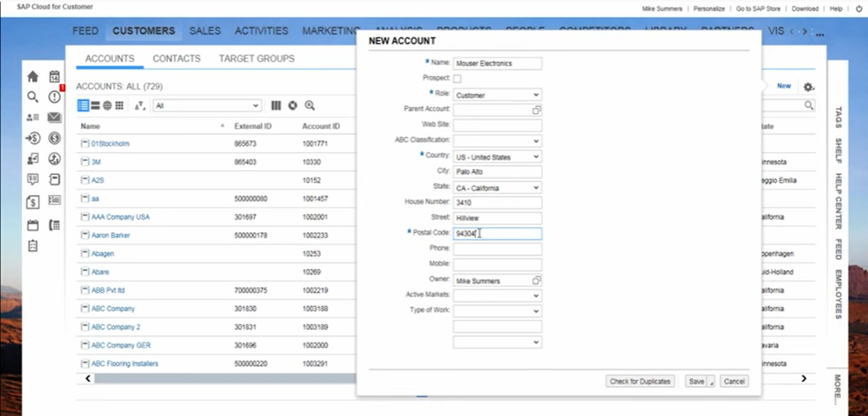Open the Save button split arrow
The width and height of the screenshot is (868, 416).
pyautogui.click(x=711, y=381)
